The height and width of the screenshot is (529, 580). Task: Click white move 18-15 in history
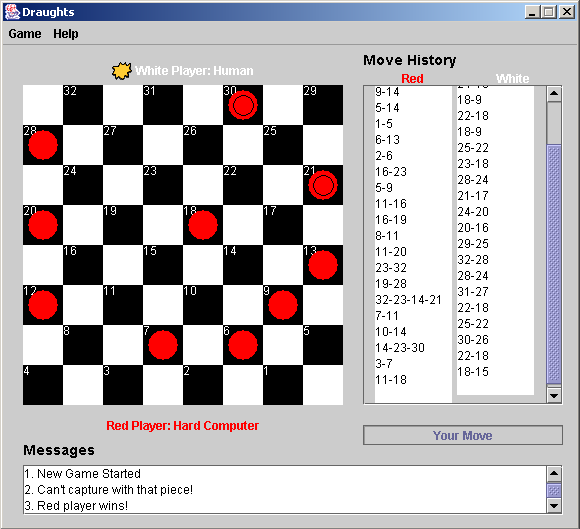[x=473, y=372]
